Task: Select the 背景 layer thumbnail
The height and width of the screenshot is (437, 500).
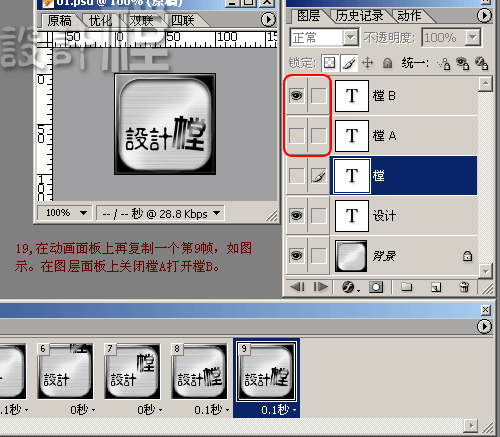Action: (351, 256)
